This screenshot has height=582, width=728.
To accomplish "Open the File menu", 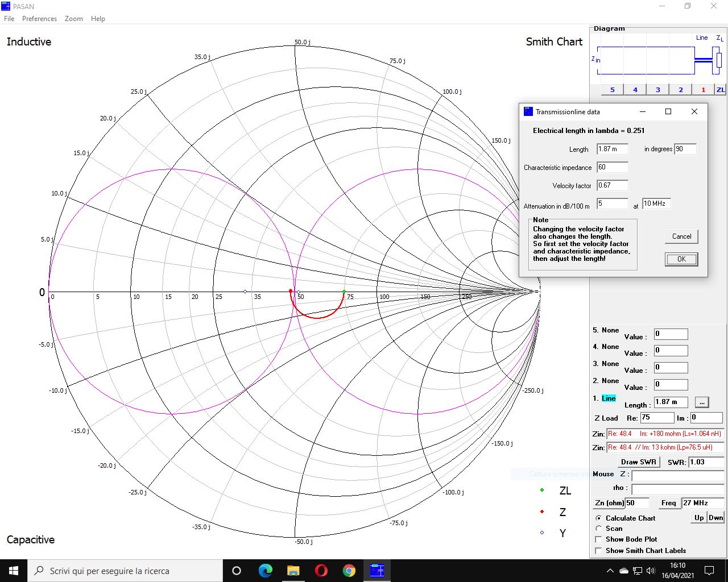I will [9, 19].
